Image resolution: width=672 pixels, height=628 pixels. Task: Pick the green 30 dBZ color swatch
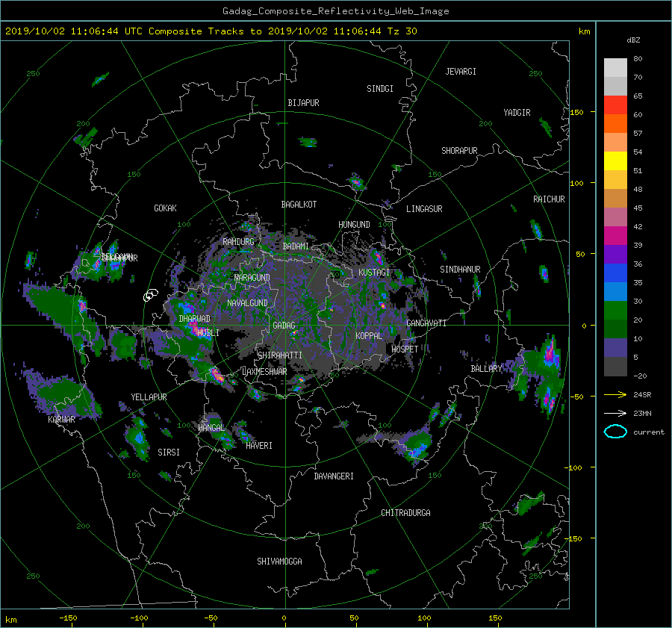click(615, 310)
